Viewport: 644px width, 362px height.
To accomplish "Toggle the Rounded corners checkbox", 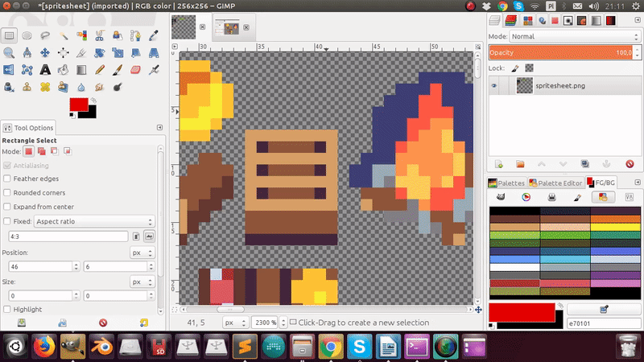I will (7, 192).
